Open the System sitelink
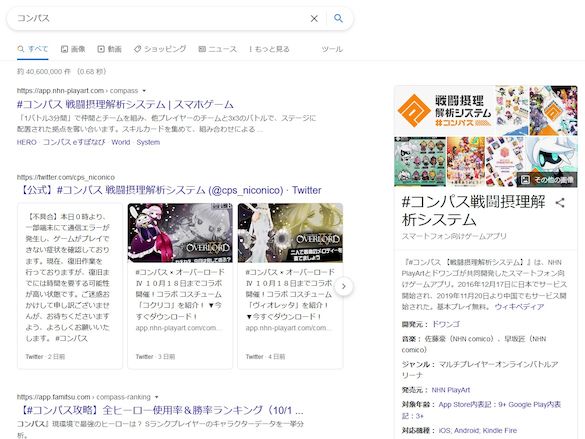Image resolution: width=585 pixels, height=439 pixels. 148,142
